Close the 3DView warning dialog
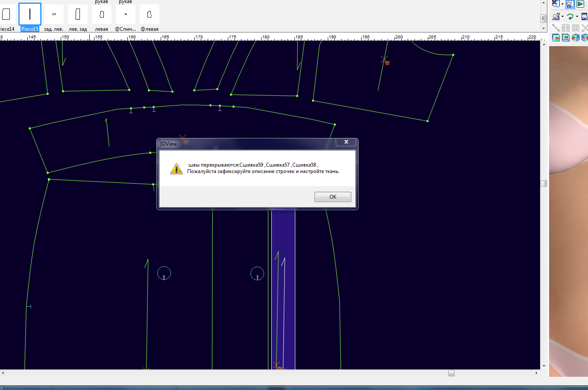The image size is (588, 390). click(x=346, y=142)
